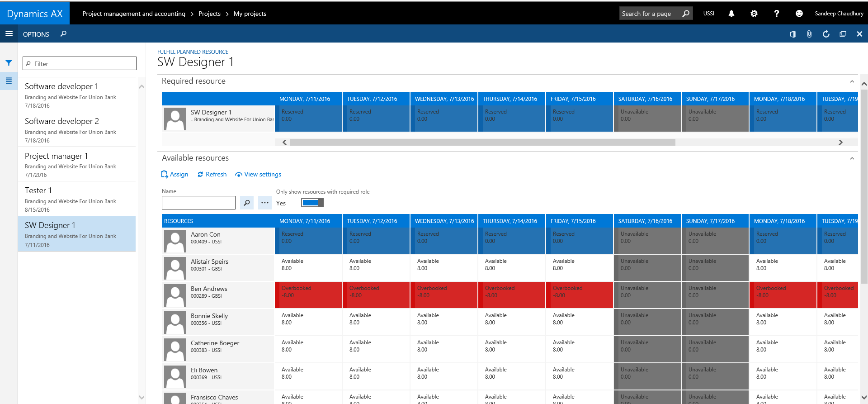
Task: Click THURSDAY, 7/14/2016 header in Required resource grid
Action: pos(512,99)
